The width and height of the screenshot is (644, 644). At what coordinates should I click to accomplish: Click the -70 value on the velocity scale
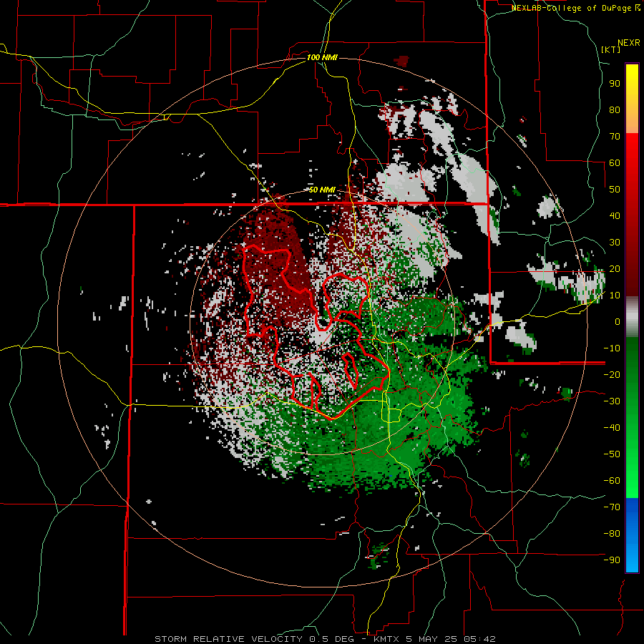(612, 507)
